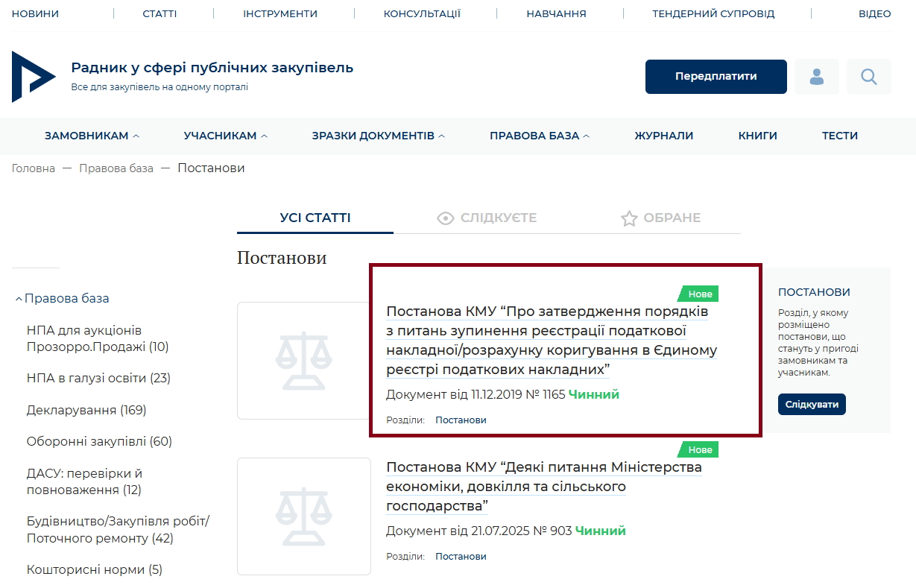Screen dimensions: 916x588
Task: Click the Передплатити button
Action: pyautogui.click(x=716, y=77)
